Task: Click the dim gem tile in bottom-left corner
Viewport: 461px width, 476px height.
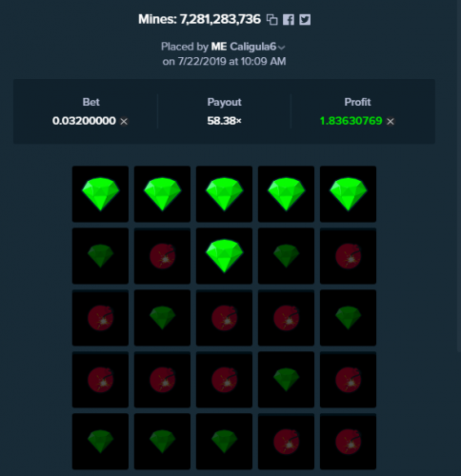Action: point(100,442)
